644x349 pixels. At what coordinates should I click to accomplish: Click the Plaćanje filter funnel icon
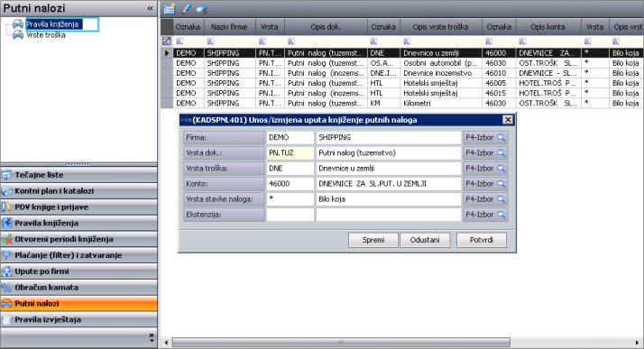6,255
